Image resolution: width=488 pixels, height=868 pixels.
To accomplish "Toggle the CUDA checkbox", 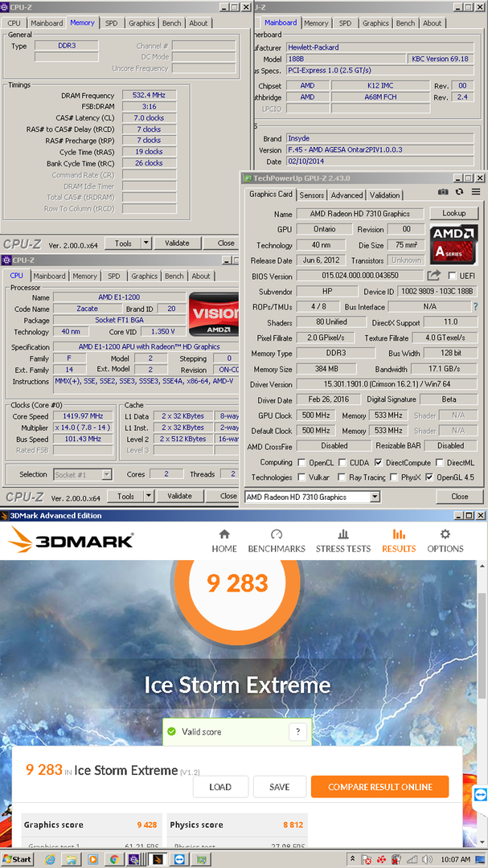I will [x=342, y=462].
